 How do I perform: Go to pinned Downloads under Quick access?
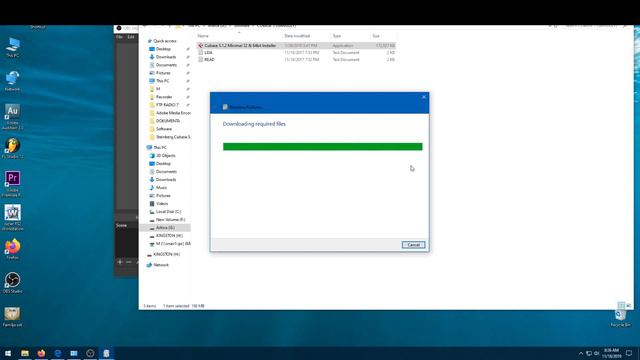click(166, 57)
